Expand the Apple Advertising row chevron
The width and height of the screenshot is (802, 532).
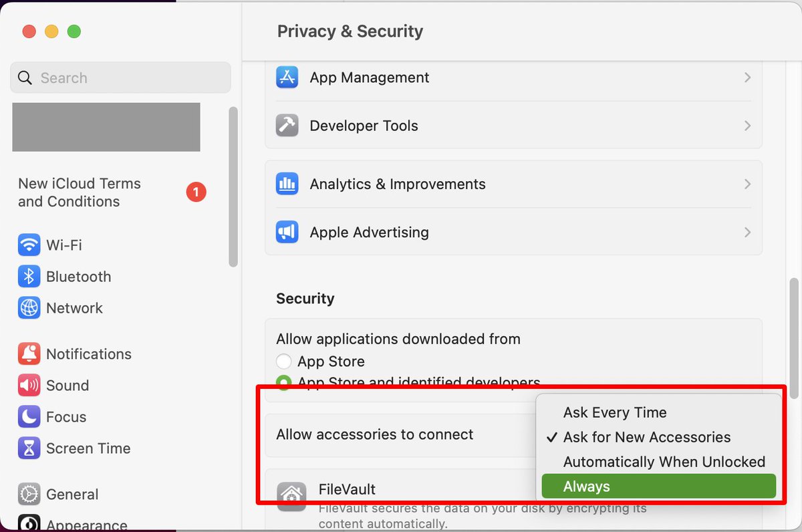(x=747, y=232)
